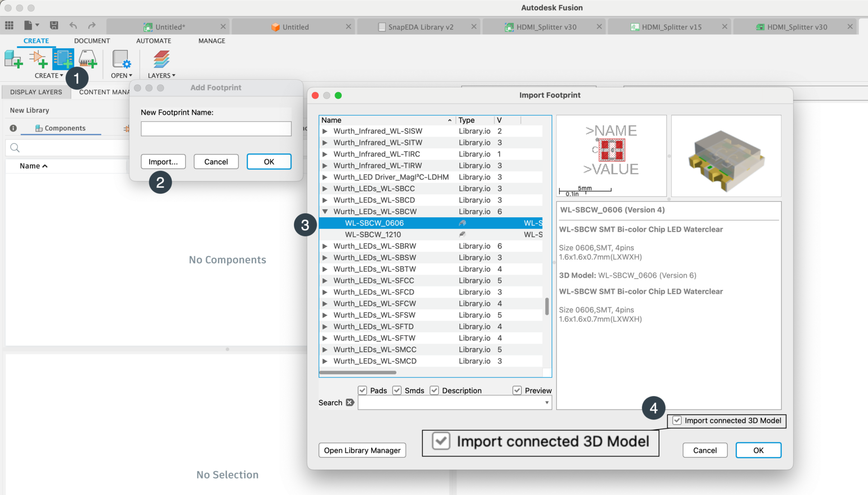Click the Undo arrow icon
The image size is (868, 495).
point(73,26)
